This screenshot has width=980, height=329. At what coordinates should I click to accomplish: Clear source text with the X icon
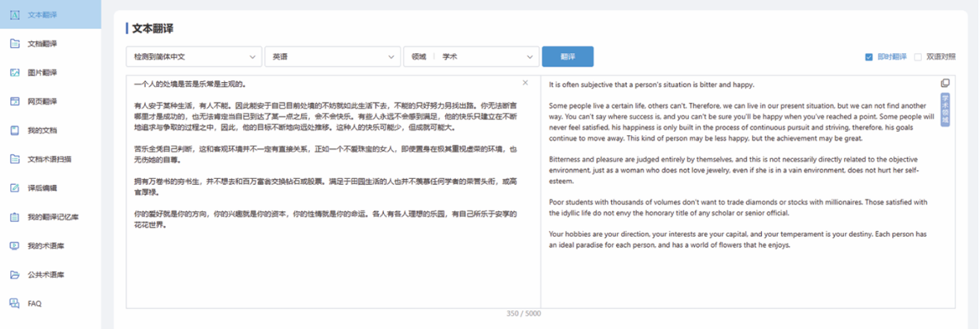(x=525, y=82)
